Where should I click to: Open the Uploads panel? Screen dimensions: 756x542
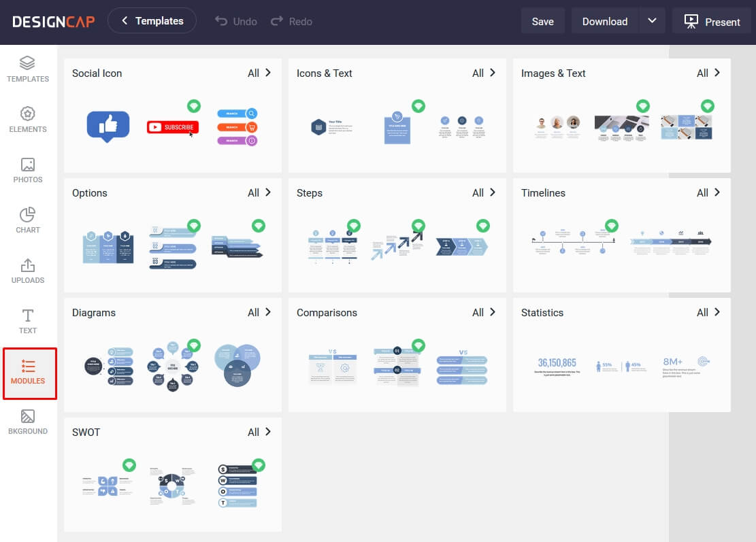pyautogui.click(x=27, y=271)
